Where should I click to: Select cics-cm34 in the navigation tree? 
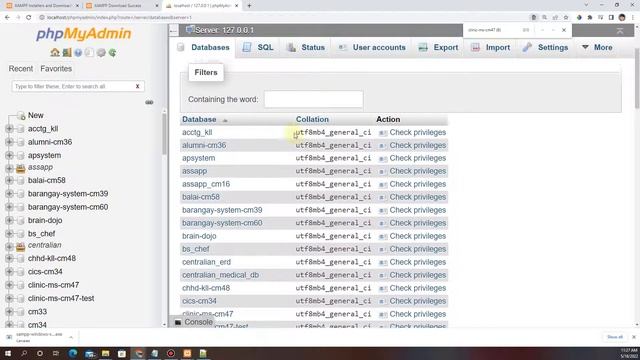[x=45, y=271]
